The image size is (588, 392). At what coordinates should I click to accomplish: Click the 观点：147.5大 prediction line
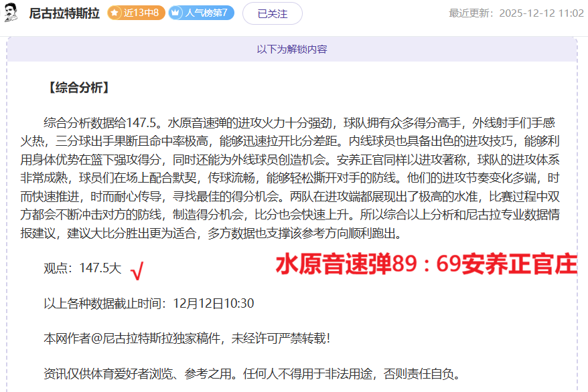pyautogui.click(x=82, y=268)
